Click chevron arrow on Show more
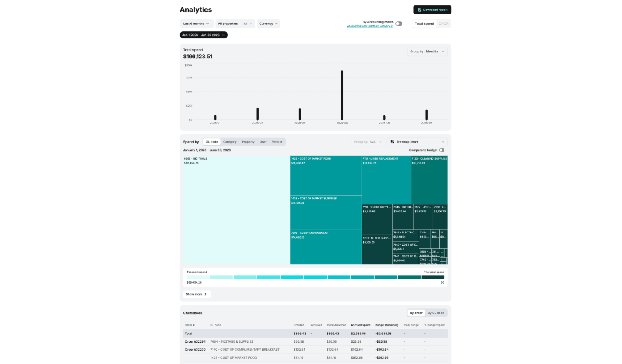This screenshot has height=364, width=622. 206,294
